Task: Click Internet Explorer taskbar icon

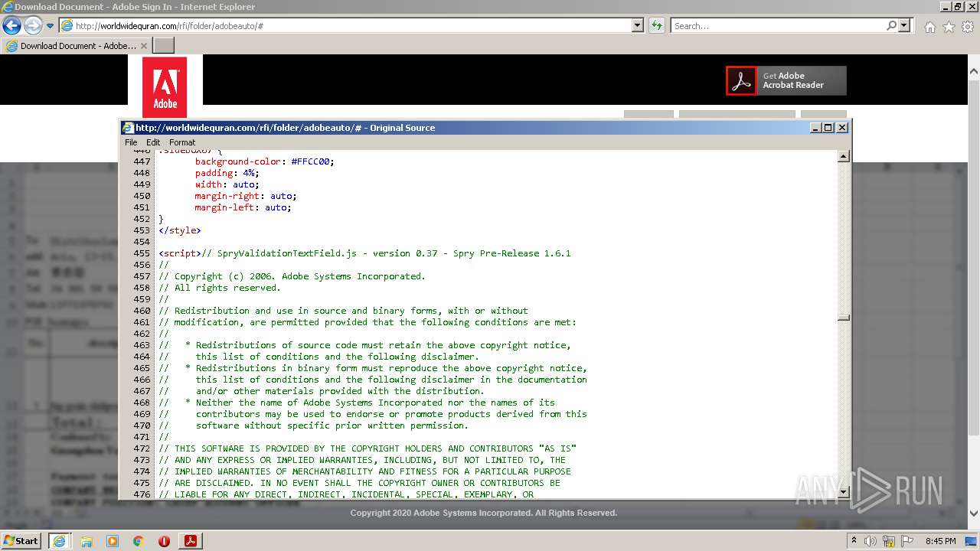Action: (x=60, y=540)
